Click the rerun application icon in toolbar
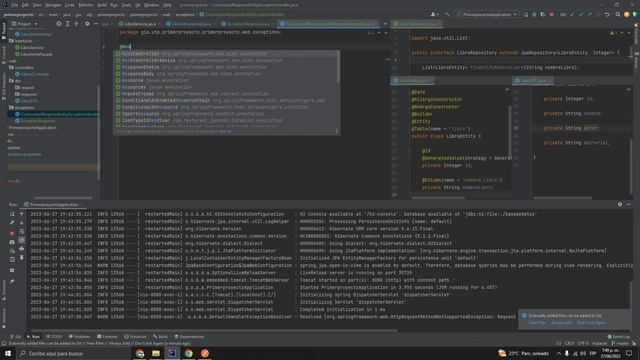This screenshot has width=640, height=360. pyautogui.click(x=526, y=14)
